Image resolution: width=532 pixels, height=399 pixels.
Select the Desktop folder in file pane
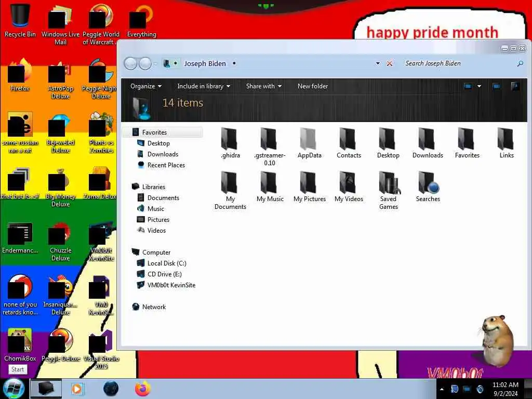388,143
